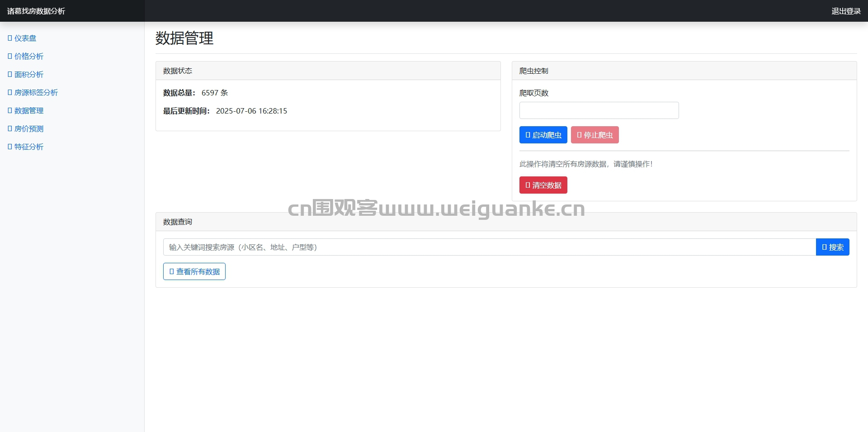Screen dimensions: 868x432
Task: Click the blue 搜索 button
Action: 832,247
